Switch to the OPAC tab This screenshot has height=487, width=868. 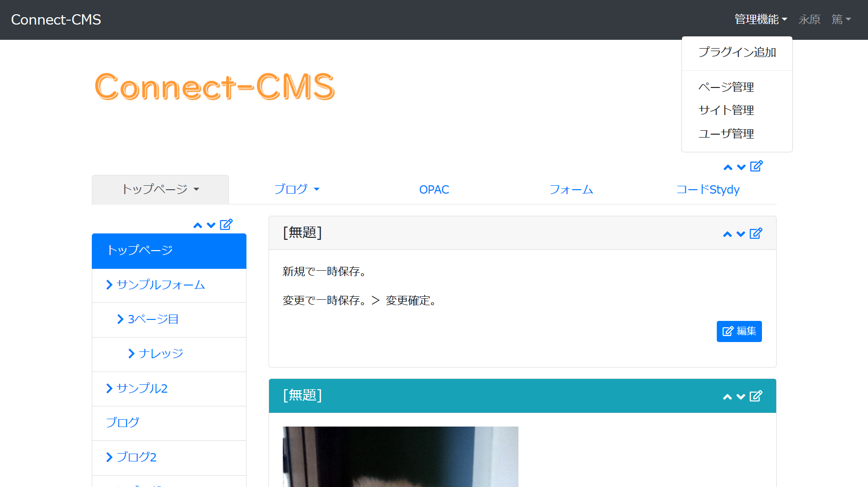point(434,189)
